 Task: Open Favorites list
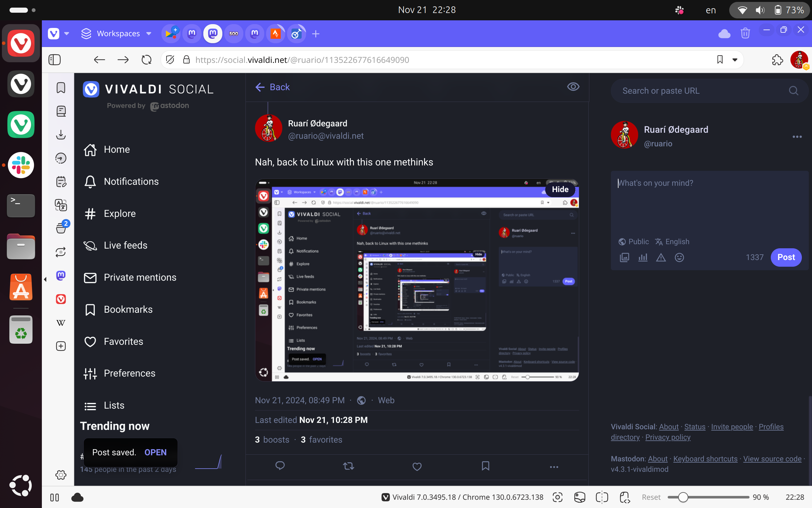point(114,342)
